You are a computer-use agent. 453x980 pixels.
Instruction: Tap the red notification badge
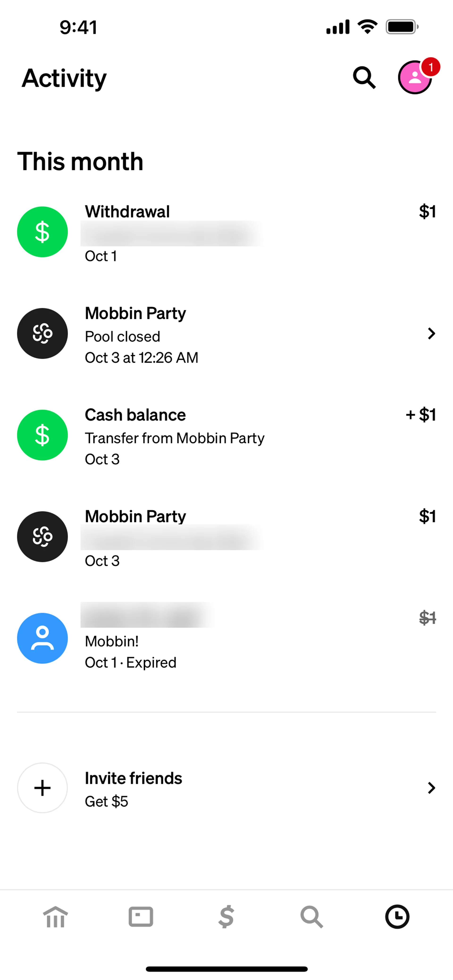(x=431, y=67)
